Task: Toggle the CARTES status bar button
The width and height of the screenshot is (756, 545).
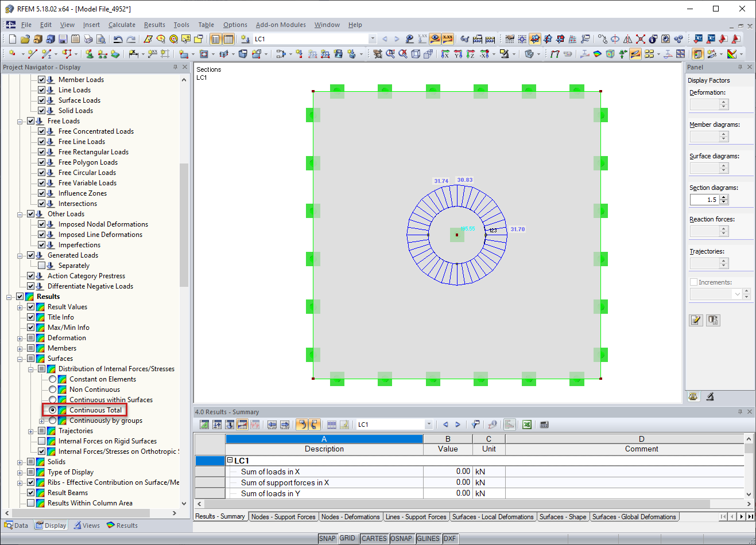Action: (x=374, y=539)
